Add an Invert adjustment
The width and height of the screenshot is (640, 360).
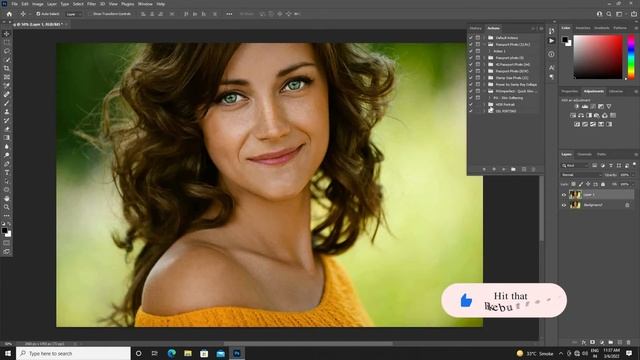coord(577,124)
